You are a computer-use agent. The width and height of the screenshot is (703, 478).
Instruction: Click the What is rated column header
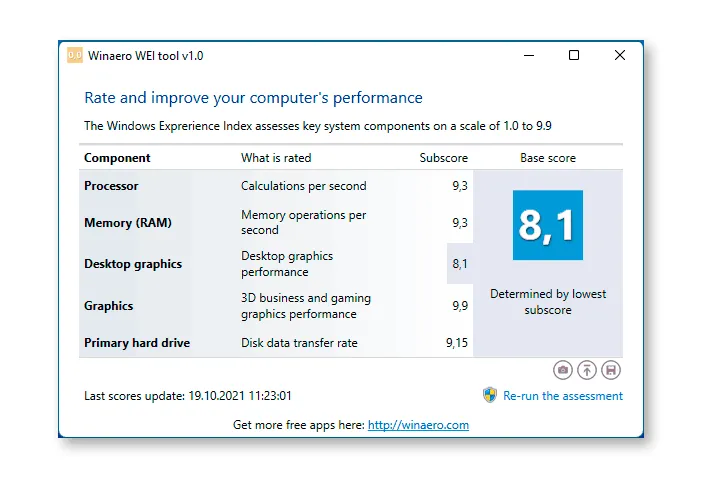point(276,158)
